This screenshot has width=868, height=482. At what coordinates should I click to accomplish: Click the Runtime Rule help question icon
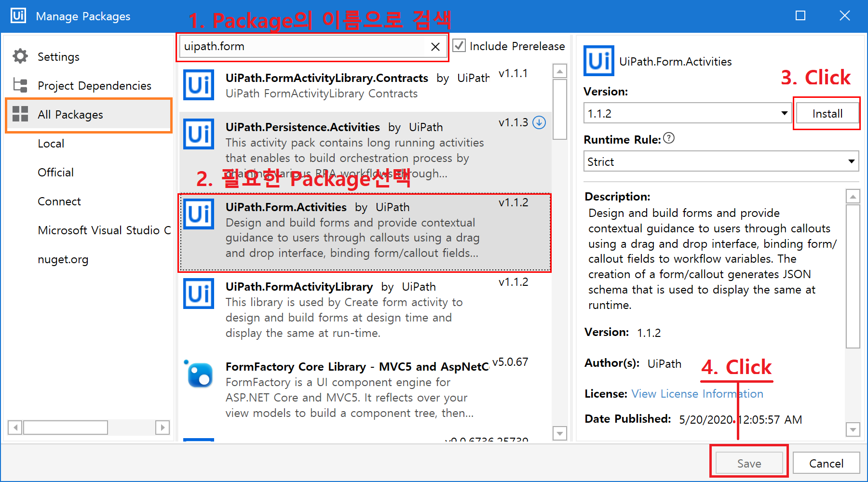669,138
